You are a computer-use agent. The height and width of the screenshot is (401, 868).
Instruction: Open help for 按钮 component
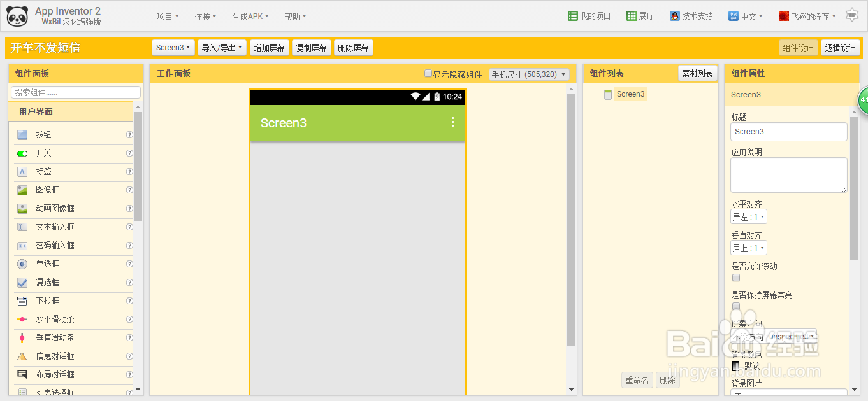[x=129, y=135]
